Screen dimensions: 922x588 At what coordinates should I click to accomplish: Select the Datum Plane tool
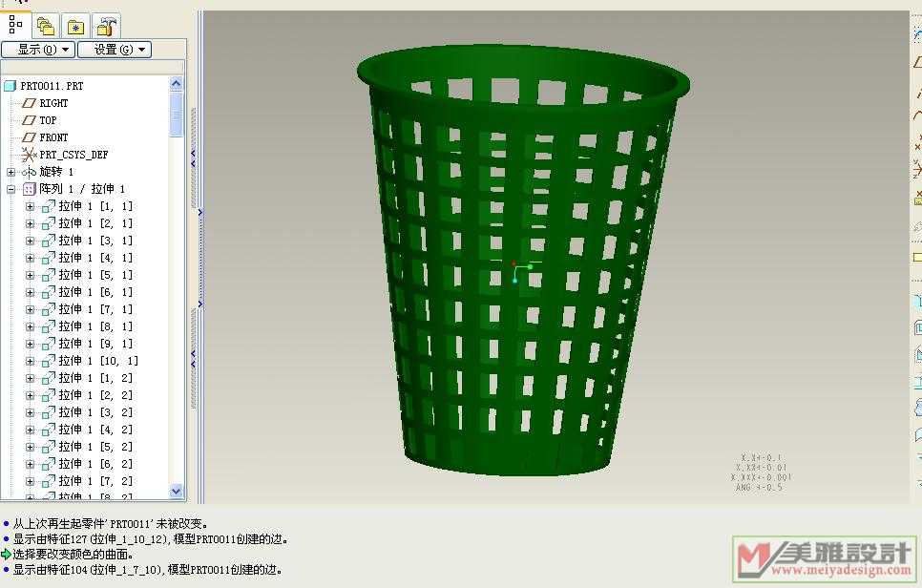(x=918, y=62)
